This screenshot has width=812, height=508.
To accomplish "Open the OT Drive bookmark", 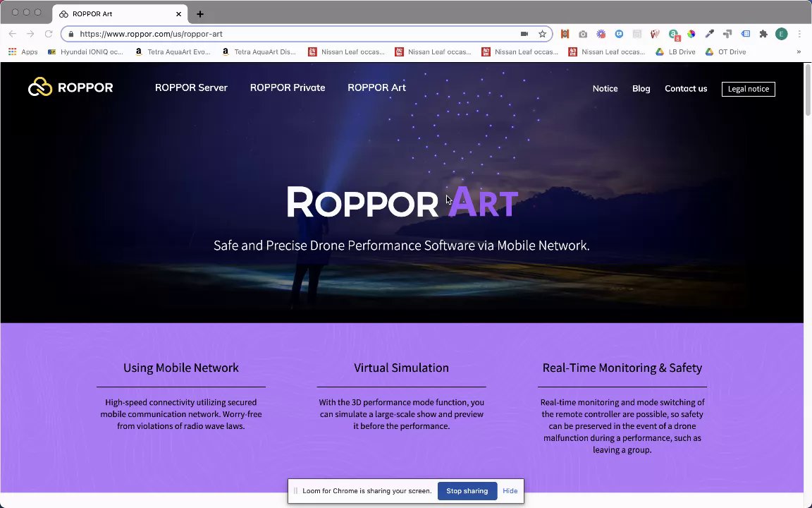I will point(725,52).
